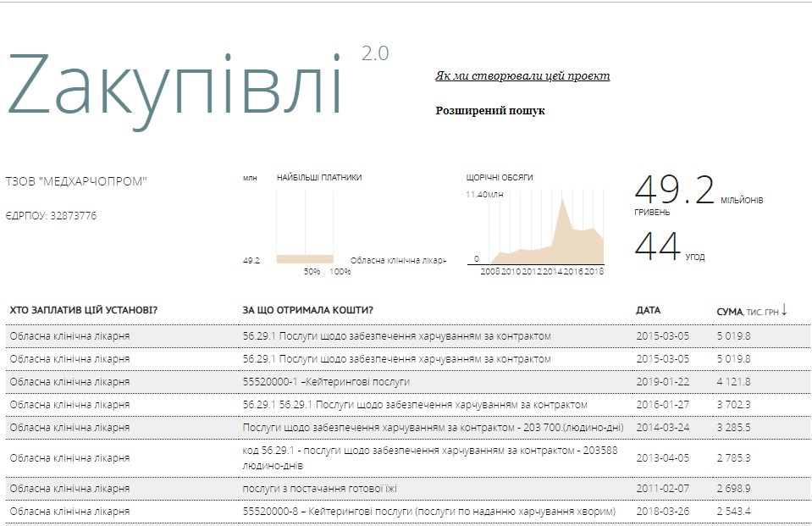812x526 pixels.
Task: Click the 'За що отримала кошти?' column header
Action: (x=307, y=311)
